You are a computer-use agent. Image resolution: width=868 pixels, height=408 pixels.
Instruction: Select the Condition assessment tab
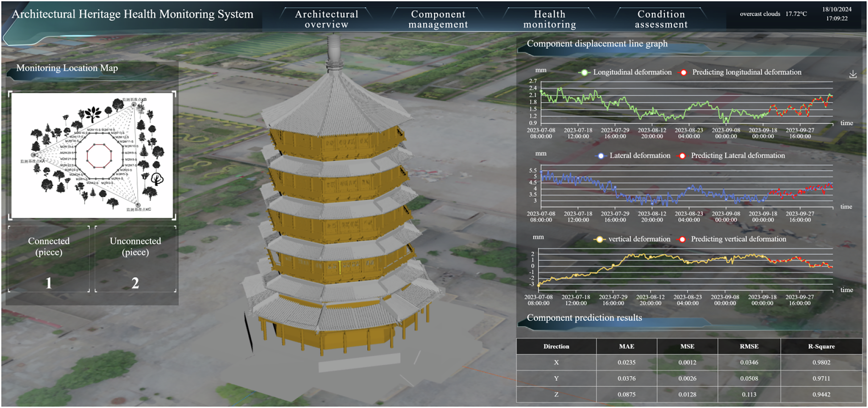pos(661,19)
